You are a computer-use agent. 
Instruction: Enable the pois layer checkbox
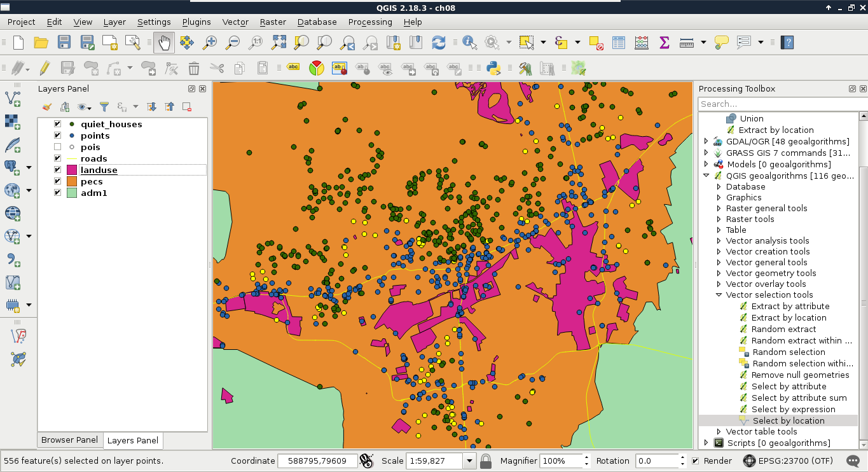pyautogui.click(x=58, y=147)
